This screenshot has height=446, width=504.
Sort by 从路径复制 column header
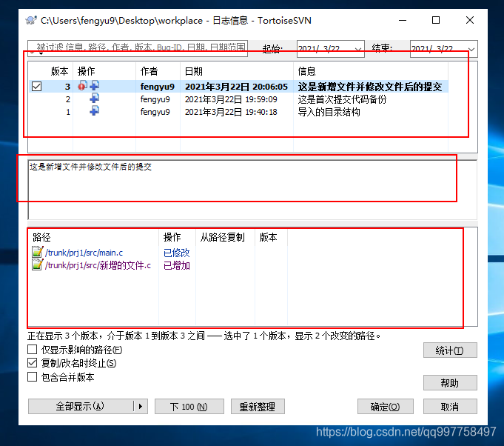coord(225,238)
